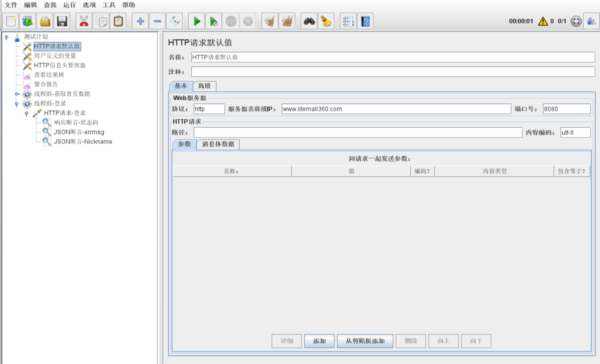The height and width of the screenshot is (364, 600).
Task: Open the 帮助 menu
Action: click(x=129, y=5)
